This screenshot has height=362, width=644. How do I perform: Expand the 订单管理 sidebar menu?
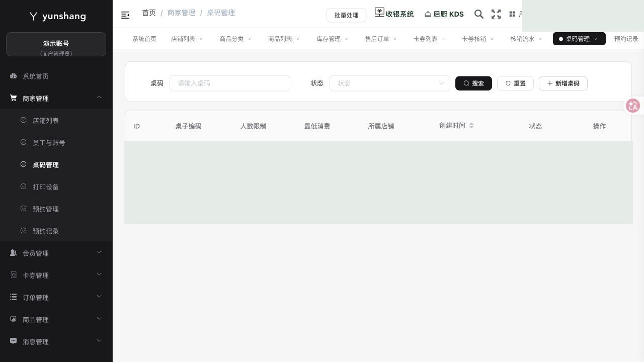pyautogui.click(x=56, y=297)
